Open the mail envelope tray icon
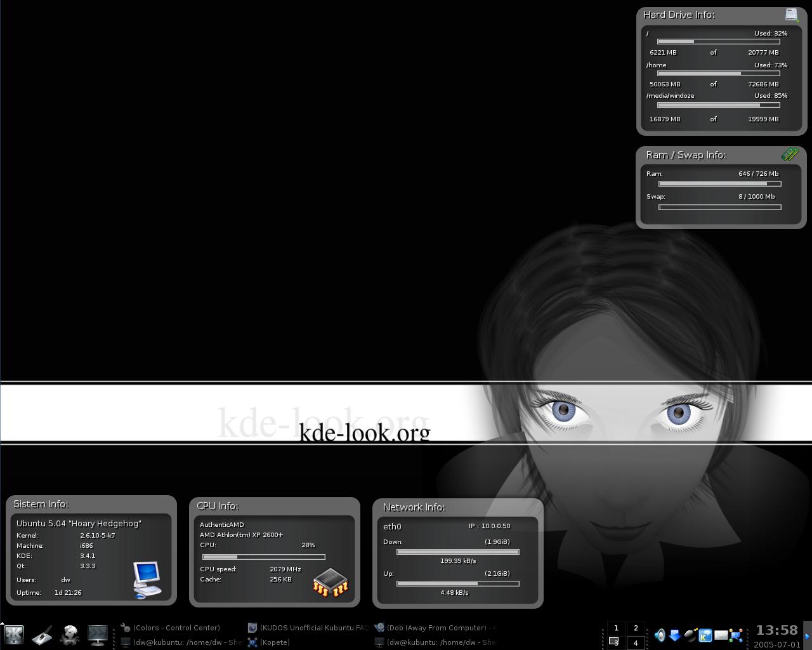812x650 pixels. tap(721, 635)
